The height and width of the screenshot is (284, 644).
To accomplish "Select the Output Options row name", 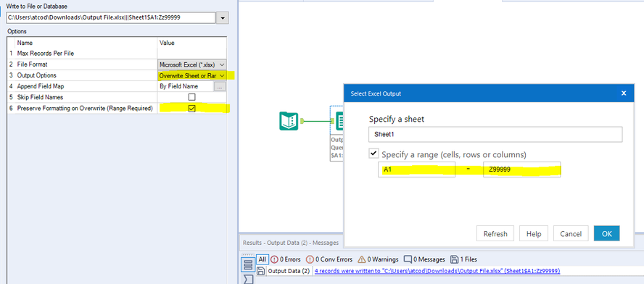I will (x=36, y=75).
